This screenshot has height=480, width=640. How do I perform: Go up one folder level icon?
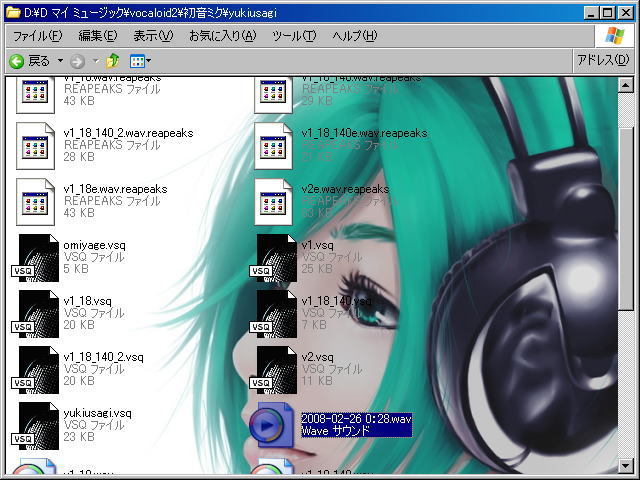113,61
